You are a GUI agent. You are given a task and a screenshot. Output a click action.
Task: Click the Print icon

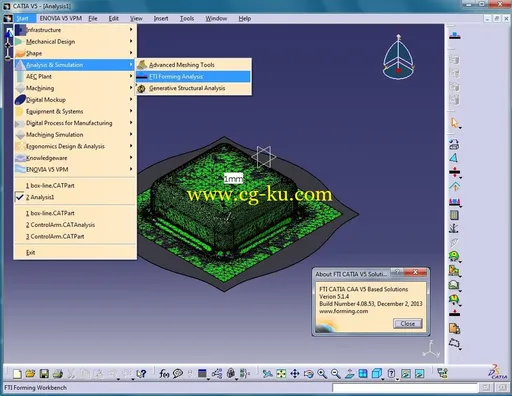pyautogui.click(x=58, y=374)
